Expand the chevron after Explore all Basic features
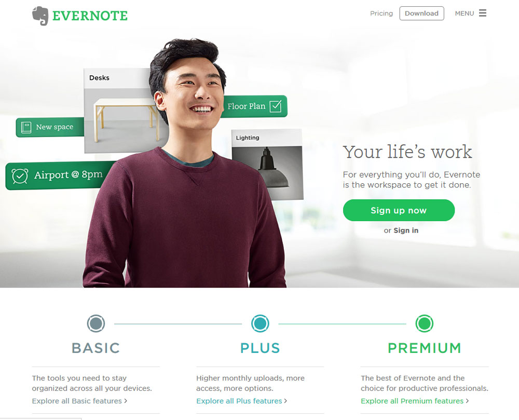This screenshot has height=420, width=519. (126, 401)
